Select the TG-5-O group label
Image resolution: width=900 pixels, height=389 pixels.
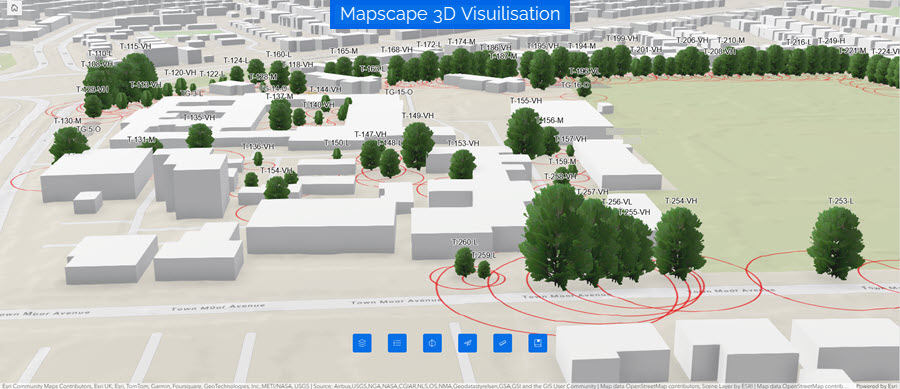coord(88,130)
